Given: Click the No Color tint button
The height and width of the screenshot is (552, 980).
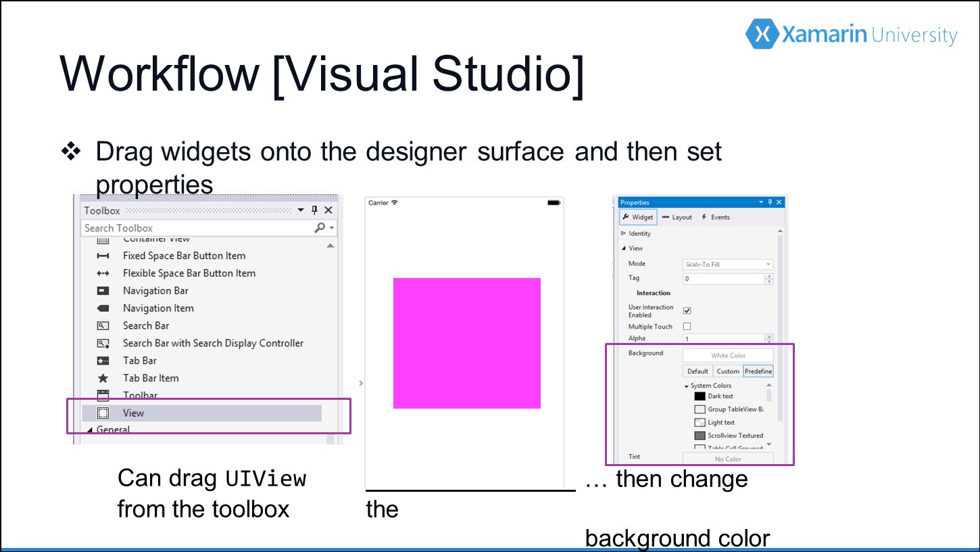Looking at the screenshot, I should pos(728,459).
